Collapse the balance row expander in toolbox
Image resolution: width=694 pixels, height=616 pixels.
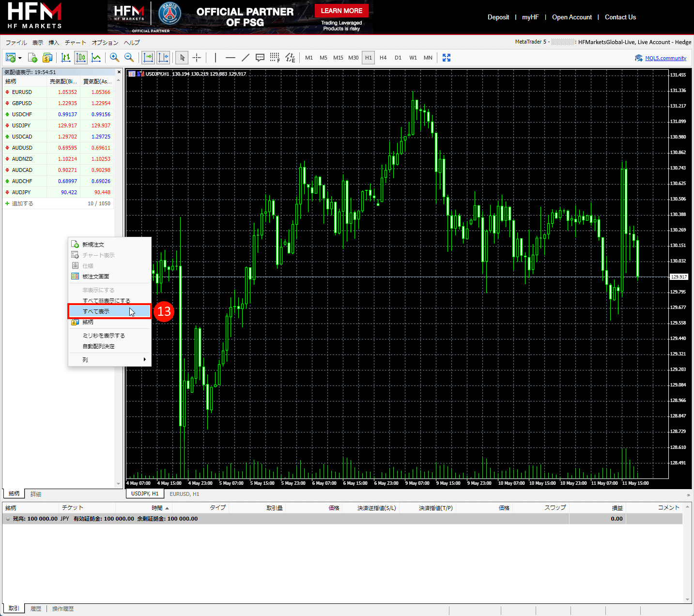(8, 519)
